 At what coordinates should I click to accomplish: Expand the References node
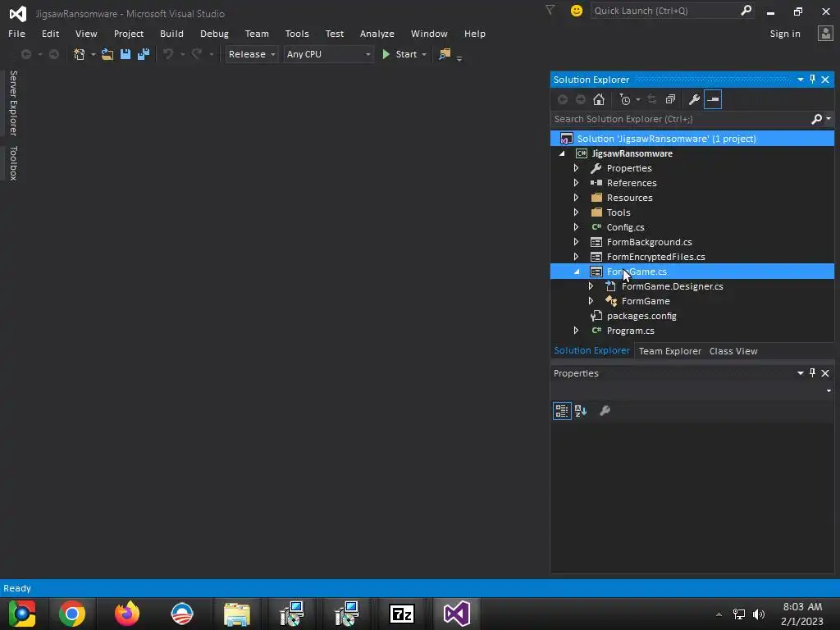(576, 183)
